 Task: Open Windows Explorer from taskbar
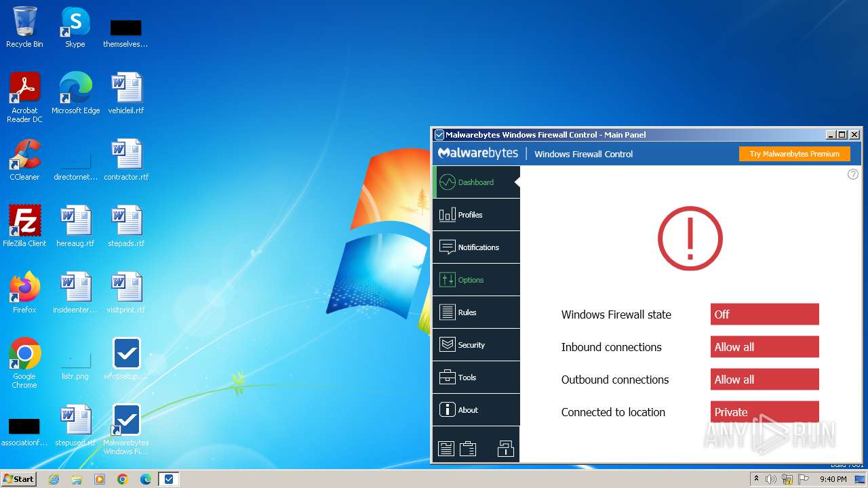tap(77, 479)
